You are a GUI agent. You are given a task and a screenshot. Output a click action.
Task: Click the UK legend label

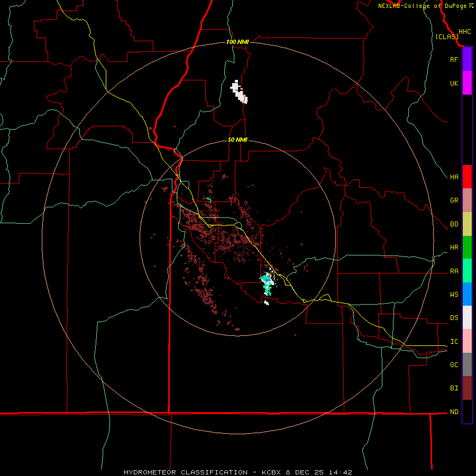pyautogui.click(x=454, y=83)
